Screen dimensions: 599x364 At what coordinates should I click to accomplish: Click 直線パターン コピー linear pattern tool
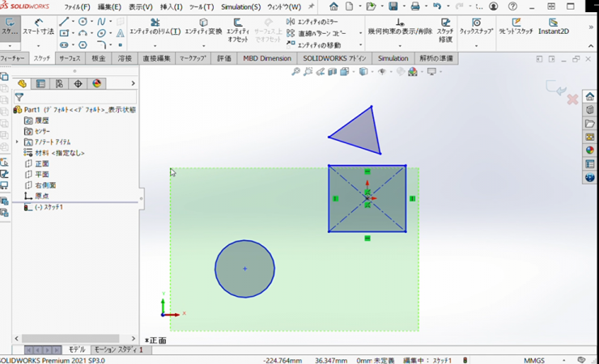point(316,34)
